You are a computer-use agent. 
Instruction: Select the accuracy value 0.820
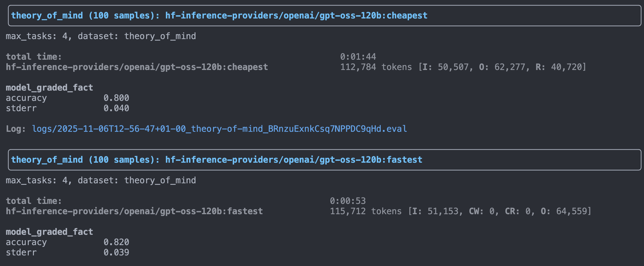click(116, 242)
